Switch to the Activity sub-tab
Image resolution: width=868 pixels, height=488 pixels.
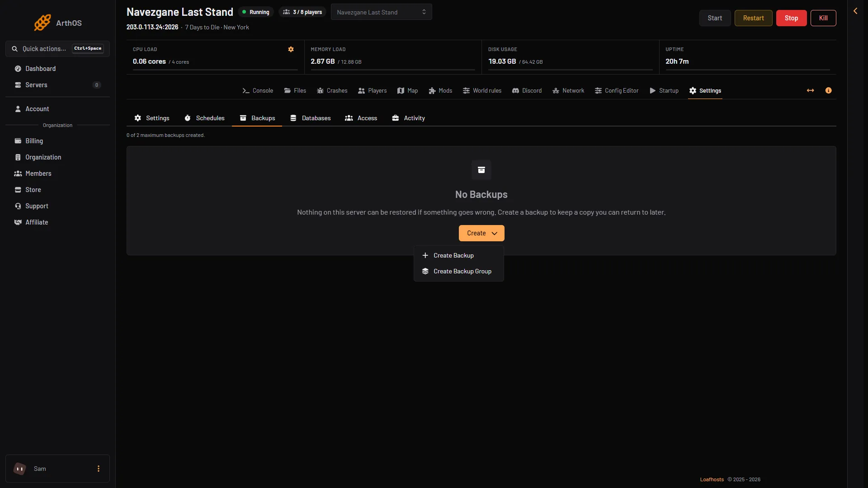[409, 118]
